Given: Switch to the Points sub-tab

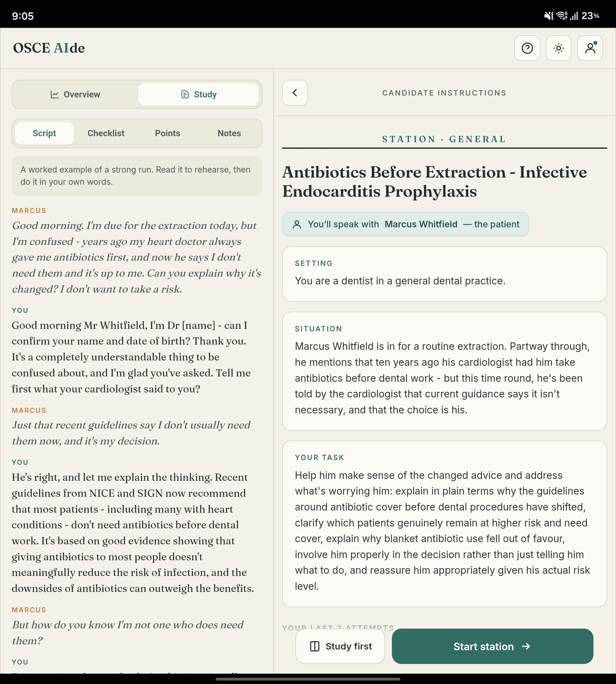Looking at the screenshot, I should (x=167, y=133).
